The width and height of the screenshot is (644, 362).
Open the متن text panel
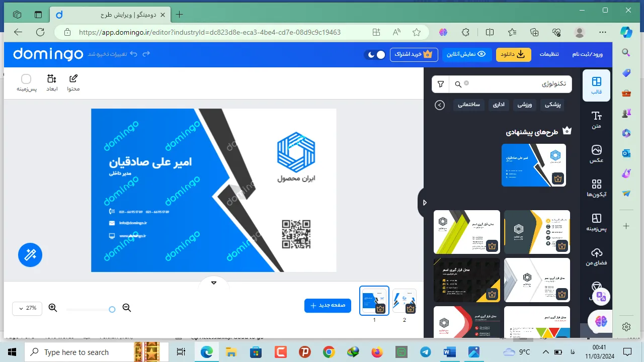[x=596, y=120]
